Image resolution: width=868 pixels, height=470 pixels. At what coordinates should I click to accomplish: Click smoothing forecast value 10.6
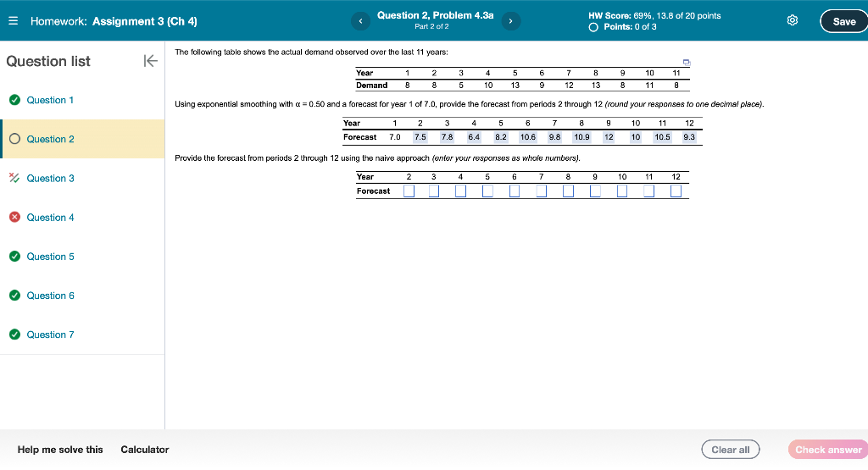tap(527, 137)
